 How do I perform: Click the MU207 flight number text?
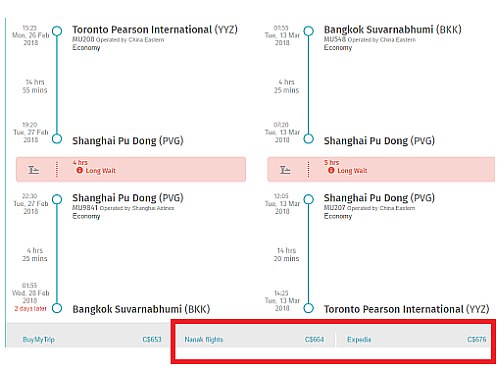(x=334, y=208)
